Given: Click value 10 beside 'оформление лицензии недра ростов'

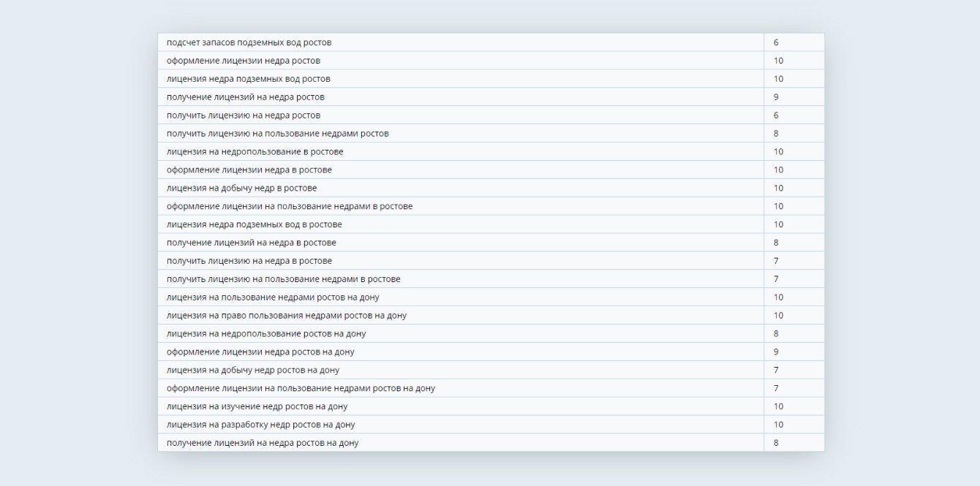Looking at the screenshot, I should (778, 61).
